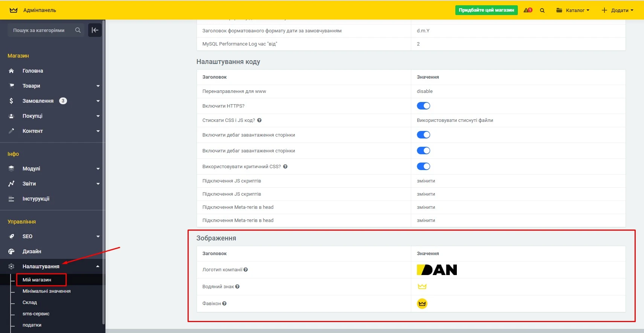Image resolution: width=644 pixels, height=333 pixels.
Task: Click the sidebar collapse arrow icon
Action: point(95,30)
